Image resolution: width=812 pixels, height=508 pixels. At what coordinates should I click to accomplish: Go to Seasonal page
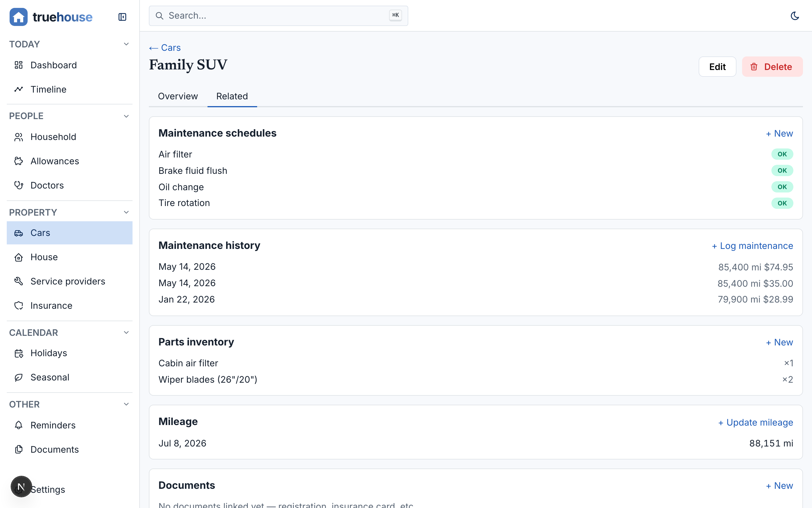(69, 377)
